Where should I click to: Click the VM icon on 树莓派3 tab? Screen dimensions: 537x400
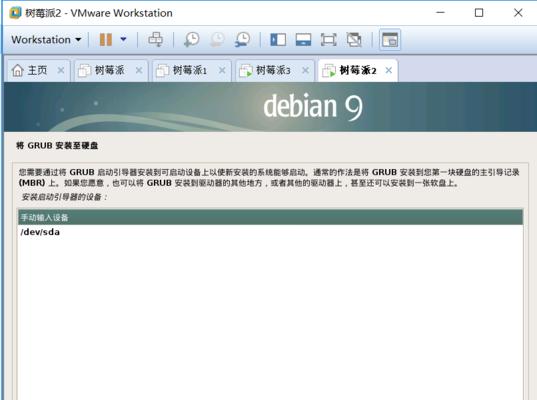[246, 71]
